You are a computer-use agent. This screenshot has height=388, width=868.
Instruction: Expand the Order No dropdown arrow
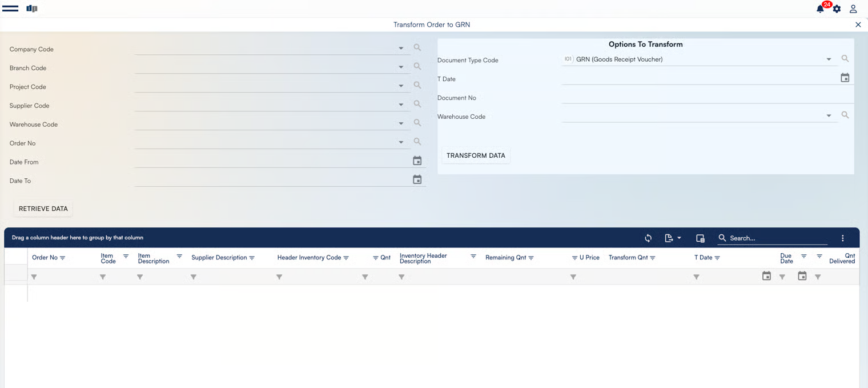click(x=401, y=142)
